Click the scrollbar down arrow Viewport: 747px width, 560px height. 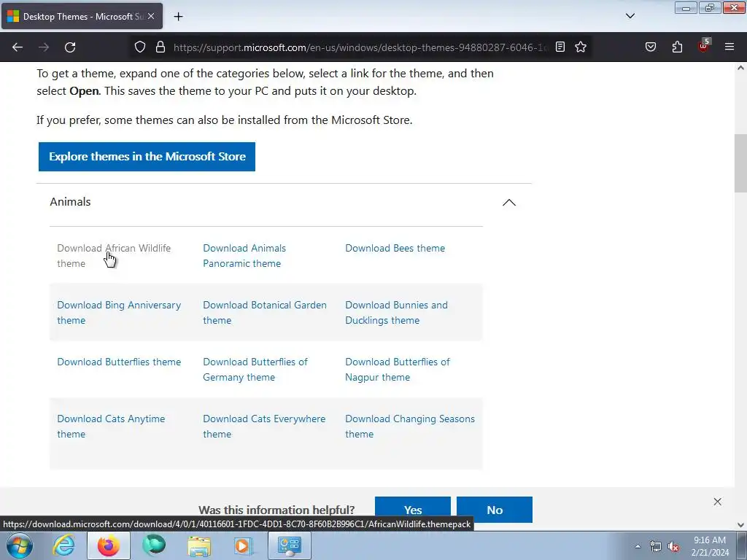point(740,525)
